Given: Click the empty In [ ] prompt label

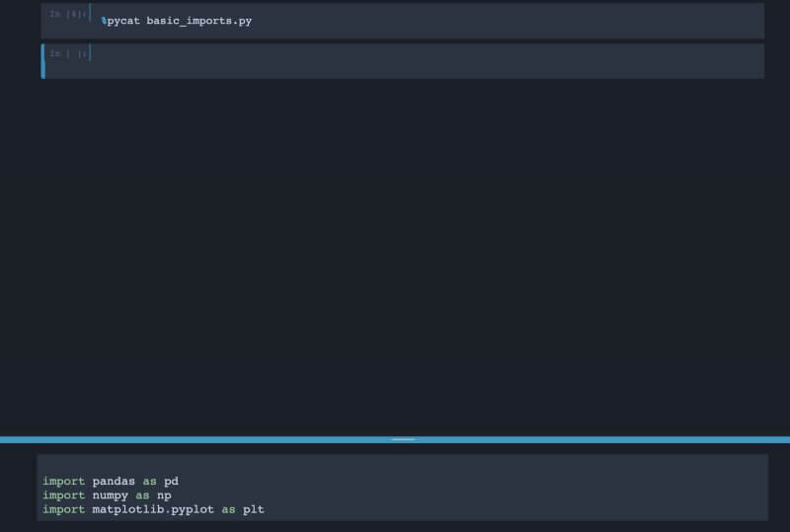Looking at the screenshot, I should pyautogui.click(x=67, y=53).
